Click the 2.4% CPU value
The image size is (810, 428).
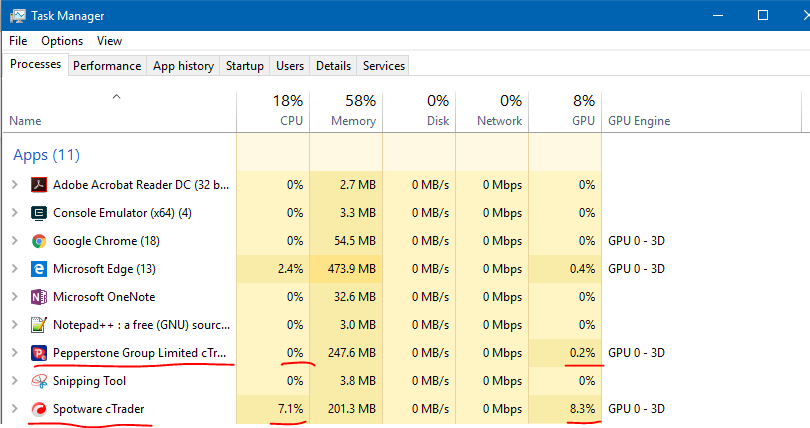click(290, 268)
